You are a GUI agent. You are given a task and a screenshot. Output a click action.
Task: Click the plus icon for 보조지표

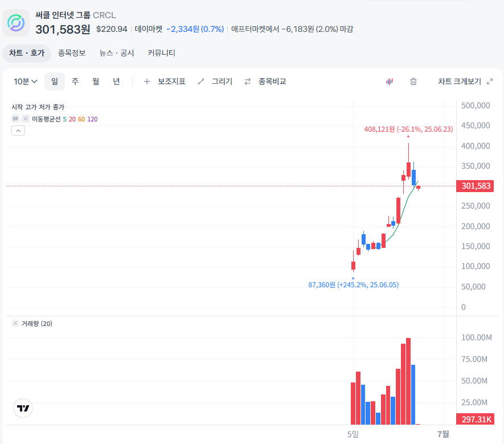pyautogui.click(x=146, y=82)
